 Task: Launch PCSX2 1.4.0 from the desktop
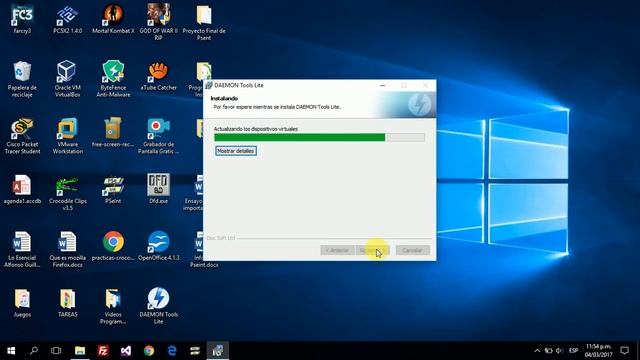coord(67,19)
